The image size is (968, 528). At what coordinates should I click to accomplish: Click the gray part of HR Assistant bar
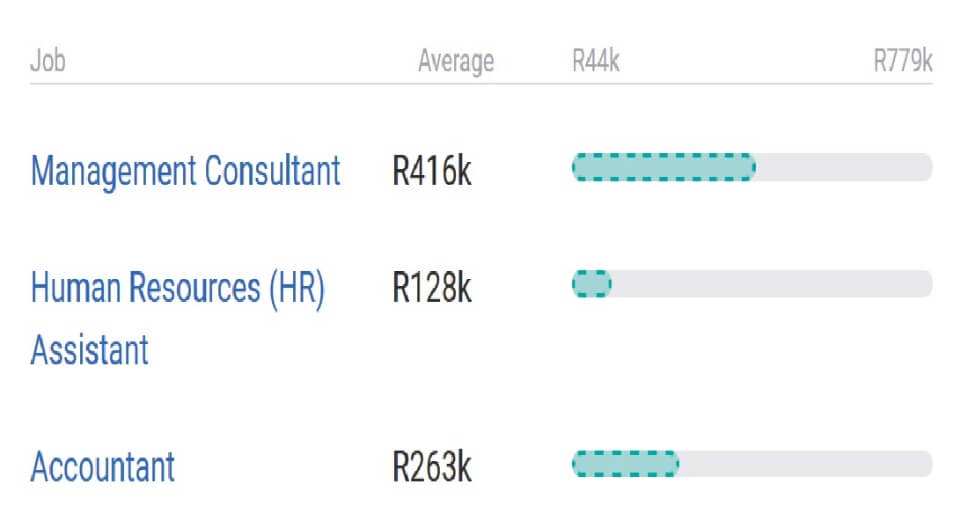click(x=772, y=284)
